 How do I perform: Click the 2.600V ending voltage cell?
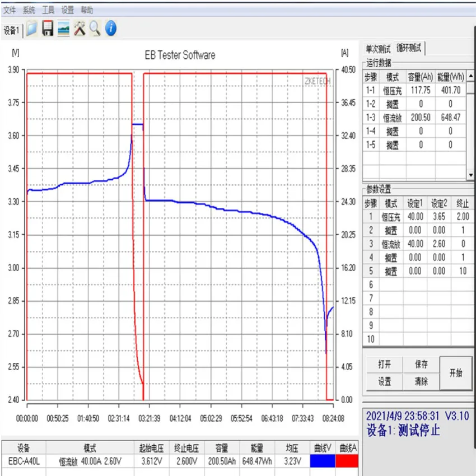pyautogui.click(x=186, y=461)
